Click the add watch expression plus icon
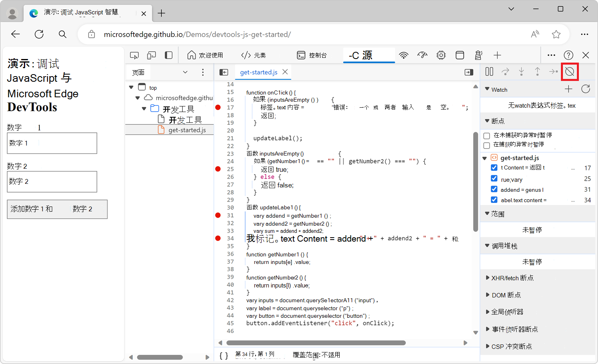Viewport: 598px width, 364px height. [568, 89]
